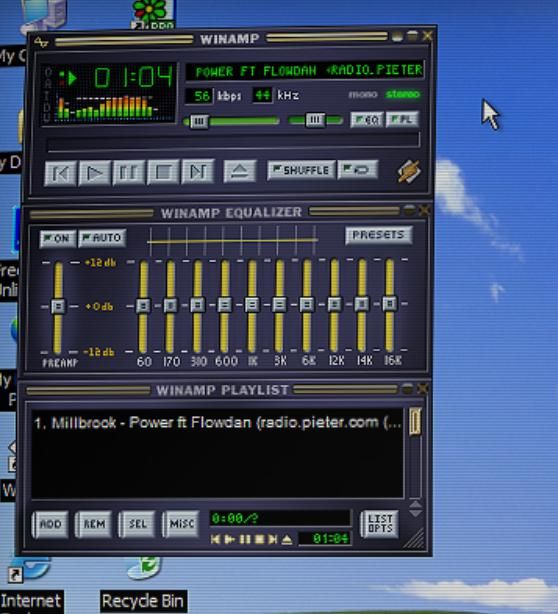Viewport: 558px width, 614px height.
Task: Click the playlist mini stop icon
Action: (x=259, y=540)
